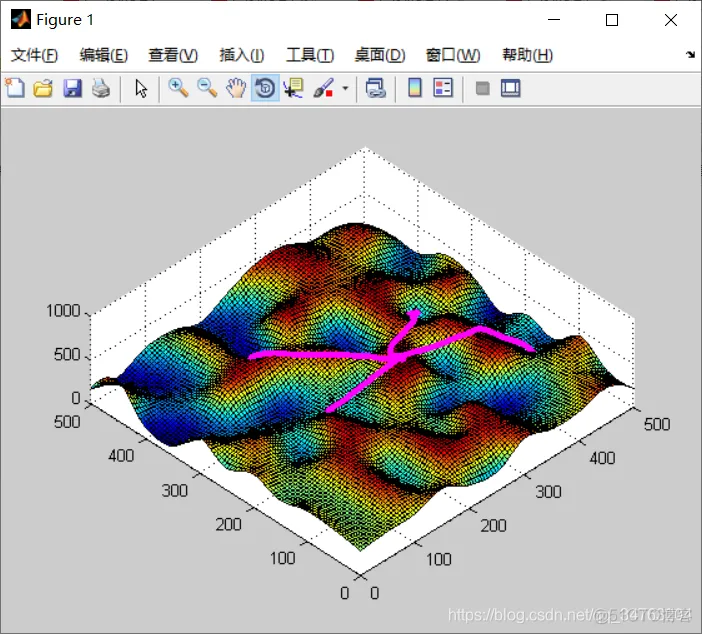The width and height of the screenshot is (702, 634).
Task: Activate the Zoom In magnifier
Action: tap(178, 88)
